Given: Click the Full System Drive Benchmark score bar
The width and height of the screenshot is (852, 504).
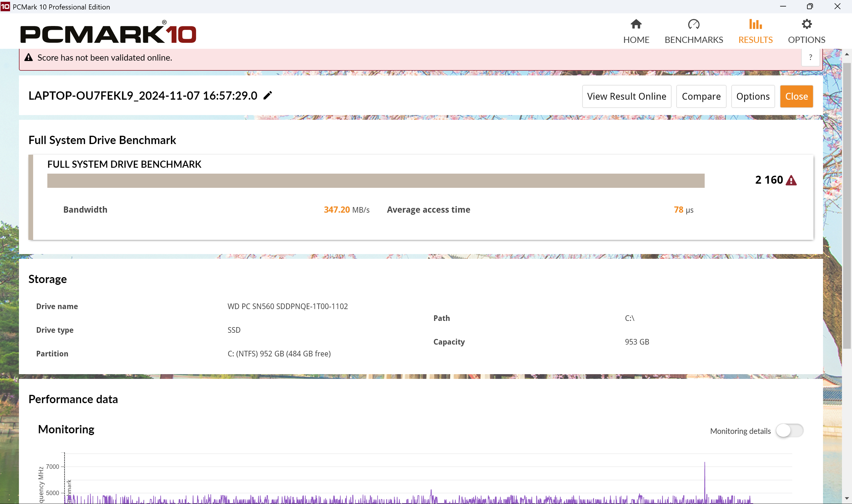Looking at the screenshot, I should point(376,181).
